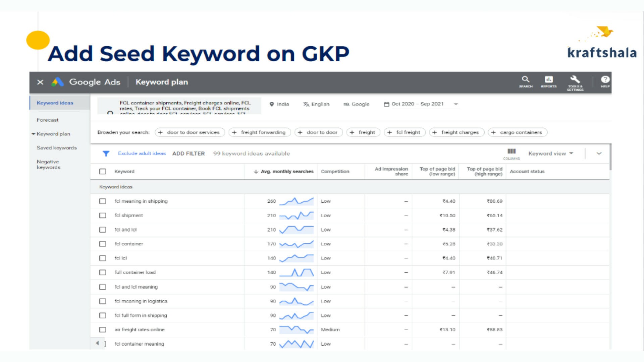
Task: Click the ADD FILTER button
Action: (x=189, y=154)
